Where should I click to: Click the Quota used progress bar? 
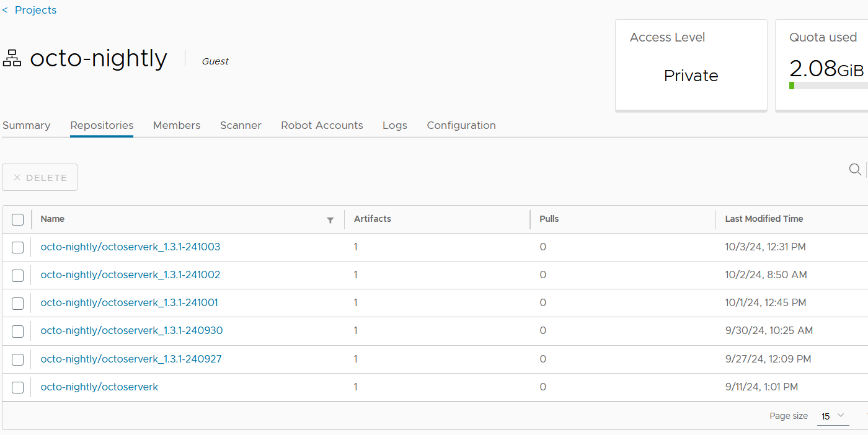828,86
